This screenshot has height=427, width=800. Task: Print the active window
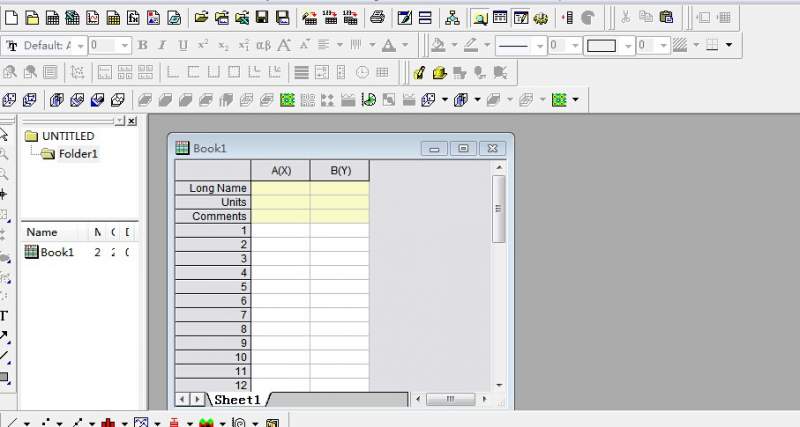(x=377, y=18)
